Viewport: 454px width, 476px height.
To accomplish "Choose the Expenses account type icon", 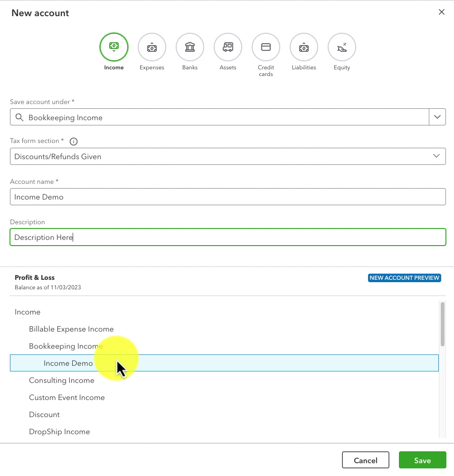I will point(152,48).
